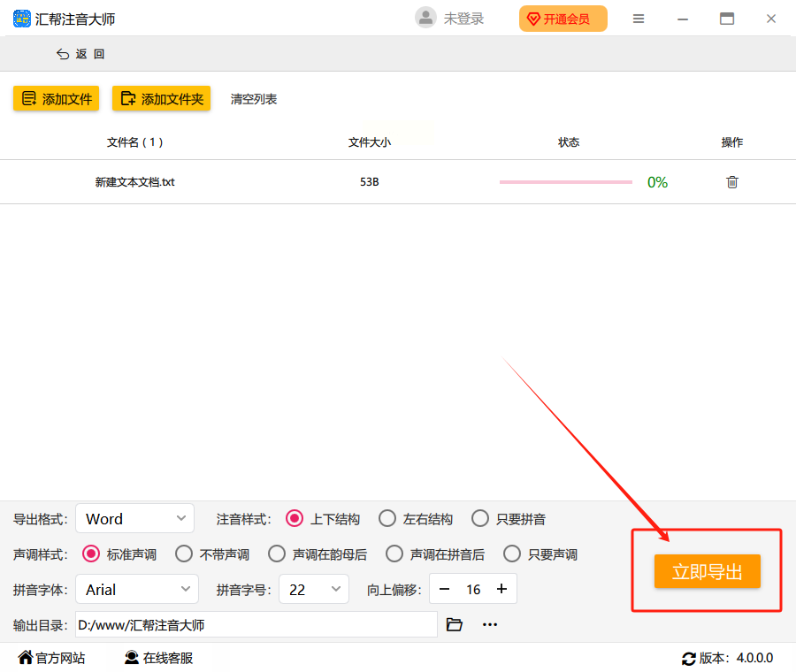The image size is (796, 672).
Task: Close the 汇帮注音大师 window
Action: (771, 19)
